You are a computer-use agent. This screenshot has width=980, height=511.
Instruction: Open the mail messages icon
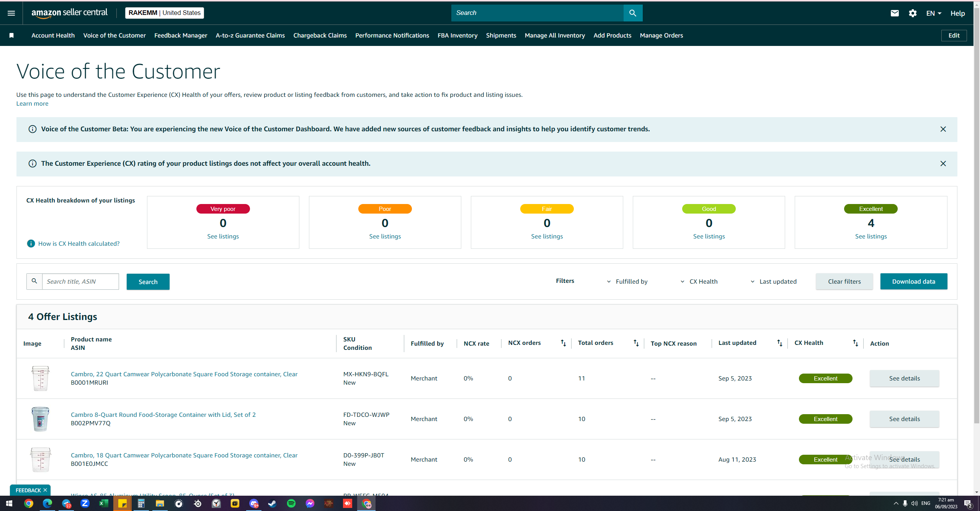[895, 13]
